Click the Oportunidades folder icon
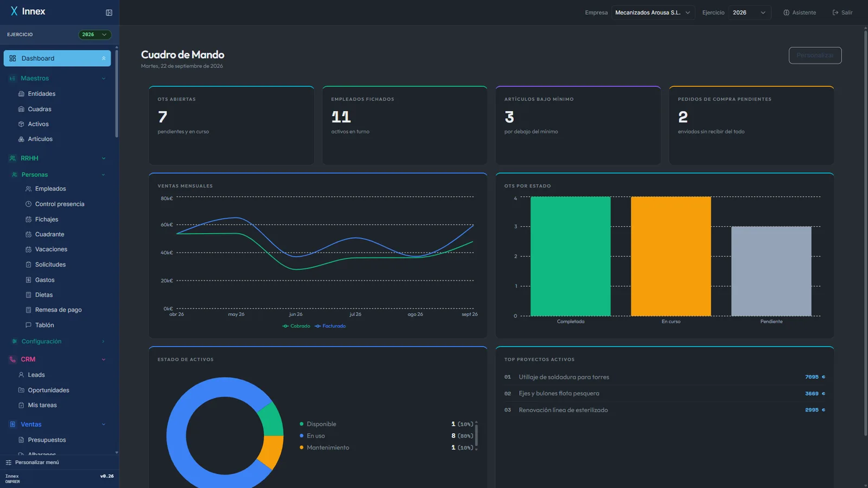 (21, 390)
